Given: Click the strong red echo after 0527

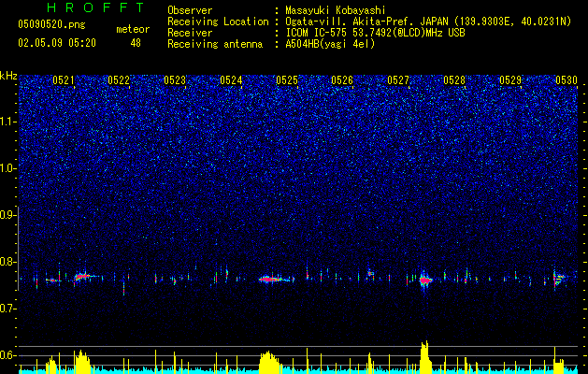Looking at the screenshot, I should 425,280.
